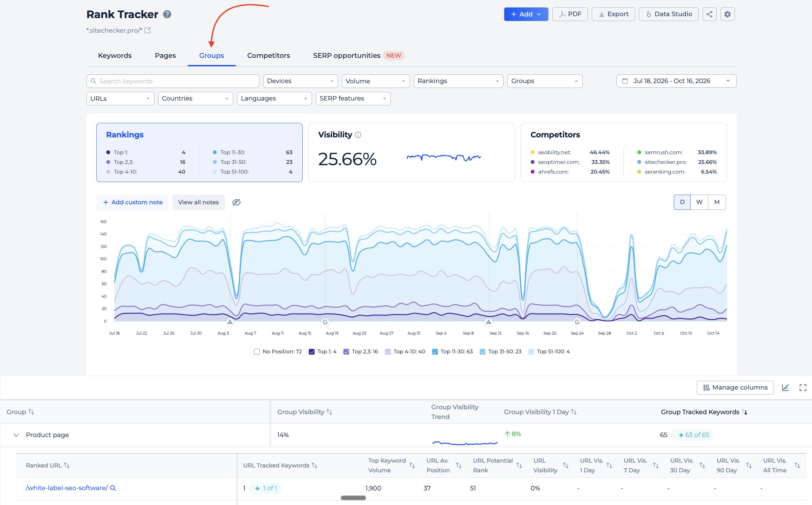Toggle hide notes eye icon
Image resolution: width=812 pixels, height=505 pixels.
click(x=236, y=202)
